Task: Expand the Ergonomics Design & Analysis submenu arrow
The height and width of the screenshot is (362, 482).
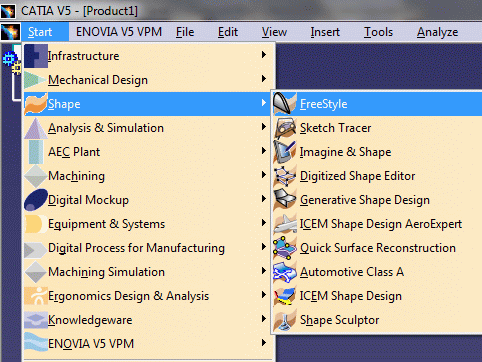Action: pyautogui.click(x=264, y=295)
